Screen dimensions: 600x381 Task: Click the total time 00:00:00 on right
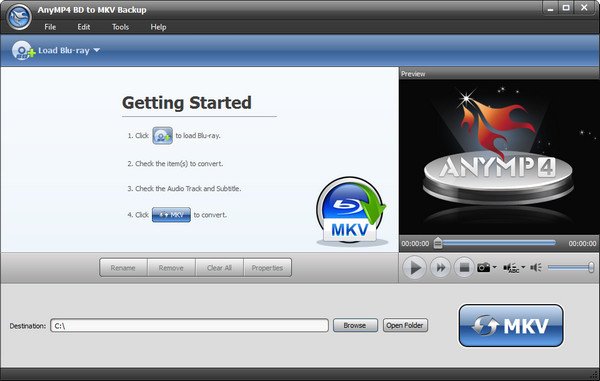[582, 244]
